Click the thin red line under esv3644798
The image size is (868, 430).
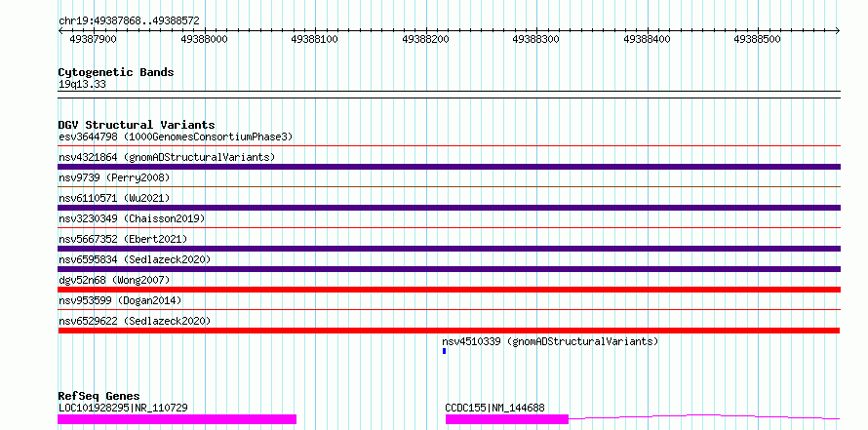click(x=449, y=146)
